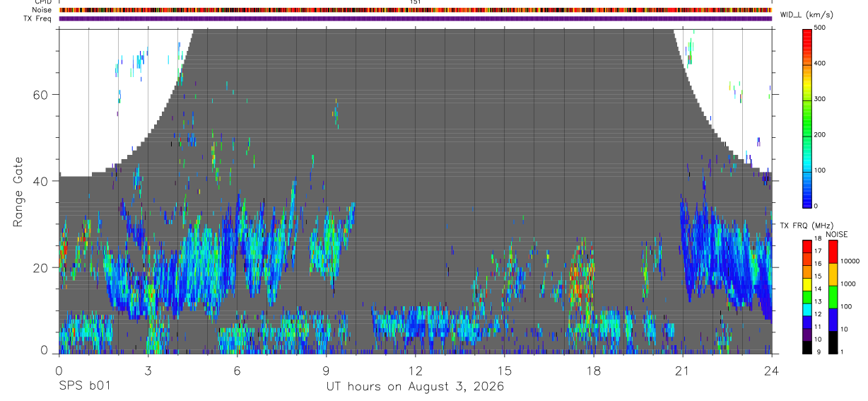Click the 12 hour tick label
Image resolution: width=868 pixels, height=401 pixels.
416,371
